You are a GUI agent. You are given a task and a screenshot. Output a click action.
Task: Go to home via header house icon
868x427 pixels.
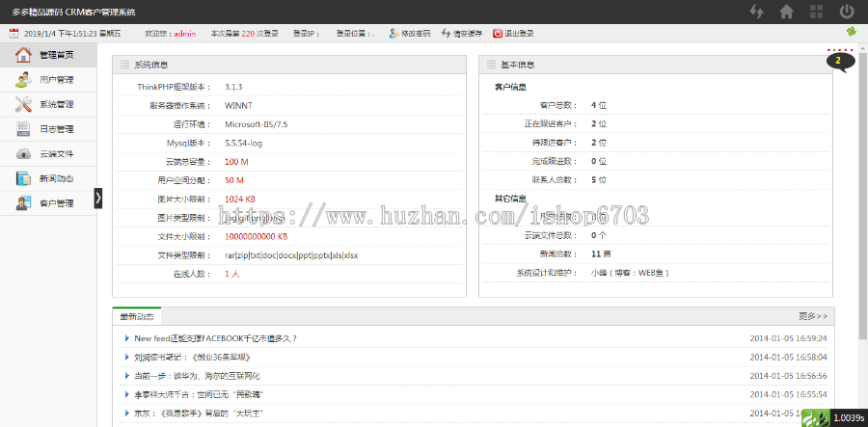[787, 12]
